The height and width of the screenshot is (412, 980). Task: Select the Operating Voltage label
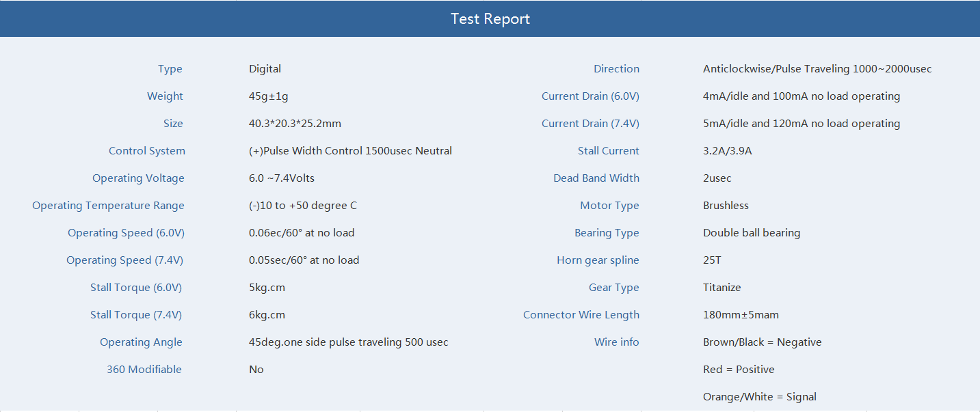click(x=138, y=178)
